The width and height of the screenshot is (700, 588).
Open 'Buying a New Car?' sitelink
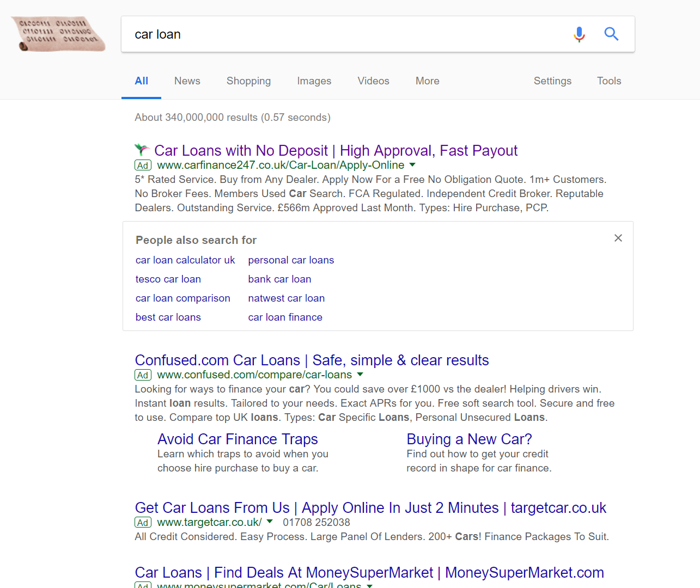[x=469, y=439]
